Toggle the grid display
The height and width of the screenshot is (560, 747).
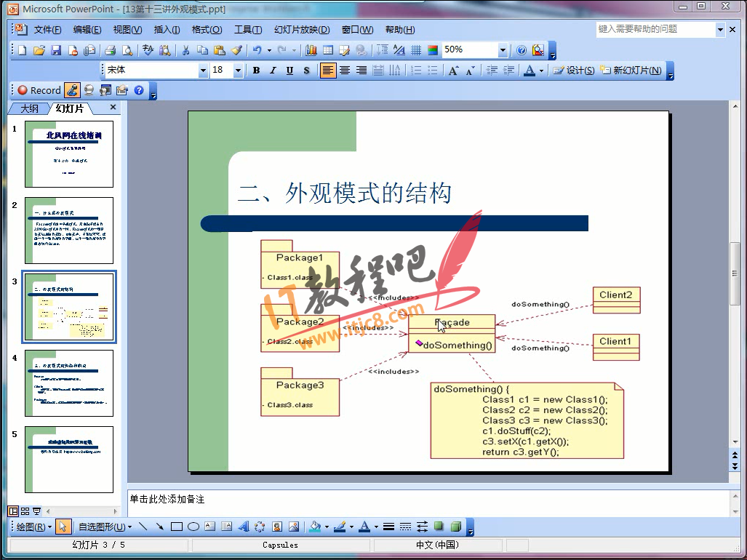(416, 50)
